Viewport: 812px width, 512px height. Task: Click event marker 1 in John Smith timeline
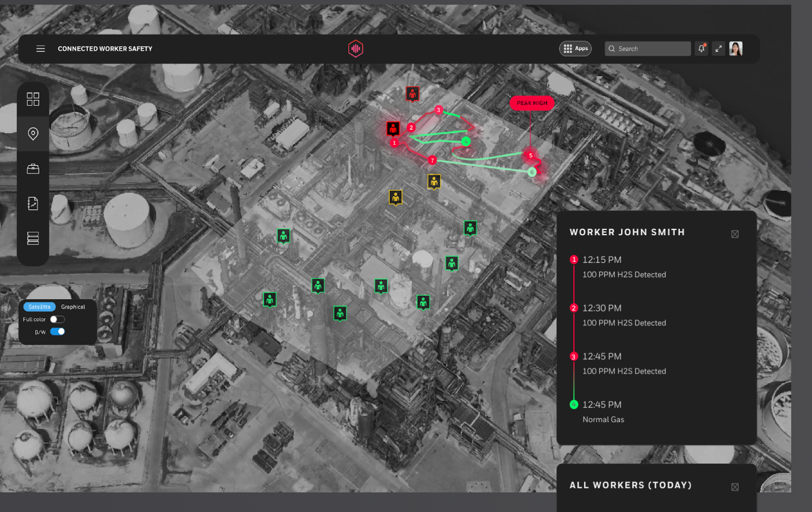[x=574, y=259]
